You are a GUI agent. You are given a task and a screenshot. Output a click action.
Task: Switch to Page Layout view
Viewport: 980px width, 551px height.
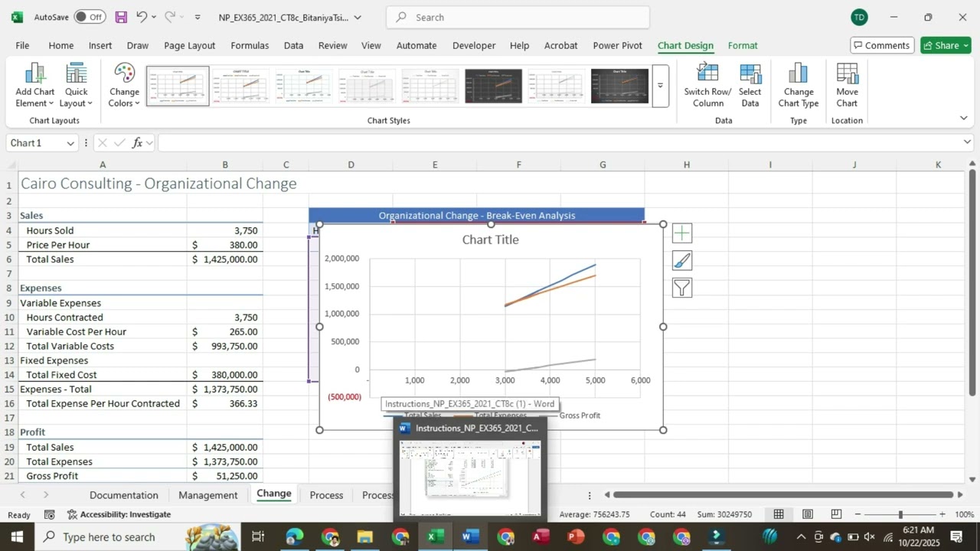808,514
